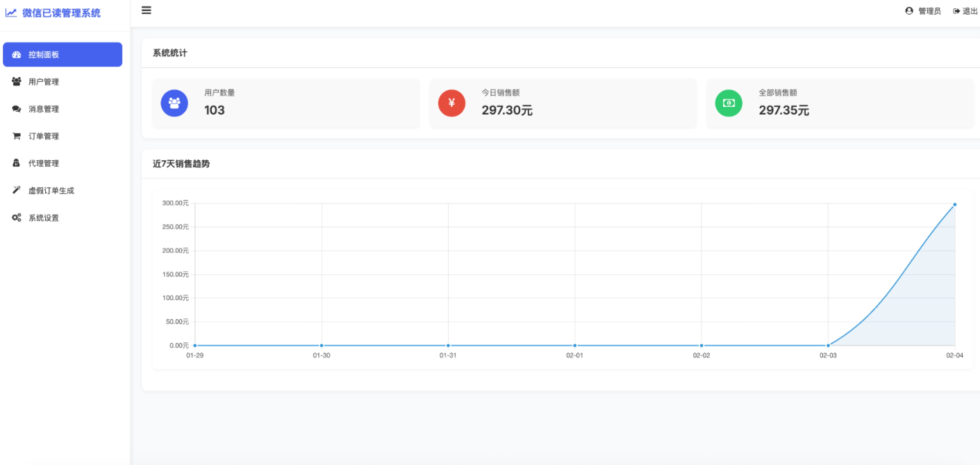Click the blue users badge icon on 用户数量 card
The width and height of the screenshot is (980, 465).
[174, 103]
